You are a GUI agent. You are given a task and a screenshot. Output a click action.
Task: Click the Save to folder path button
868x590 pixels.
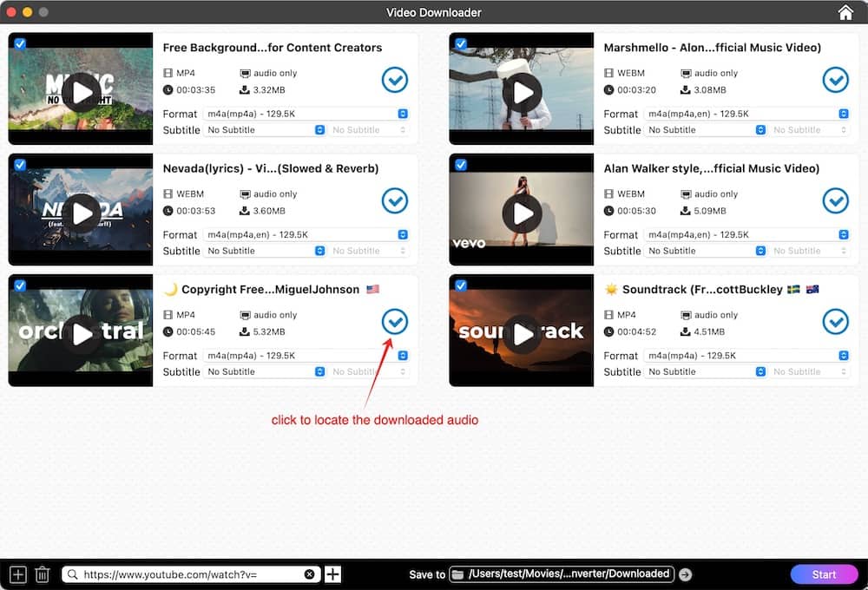tap(561, 574)
